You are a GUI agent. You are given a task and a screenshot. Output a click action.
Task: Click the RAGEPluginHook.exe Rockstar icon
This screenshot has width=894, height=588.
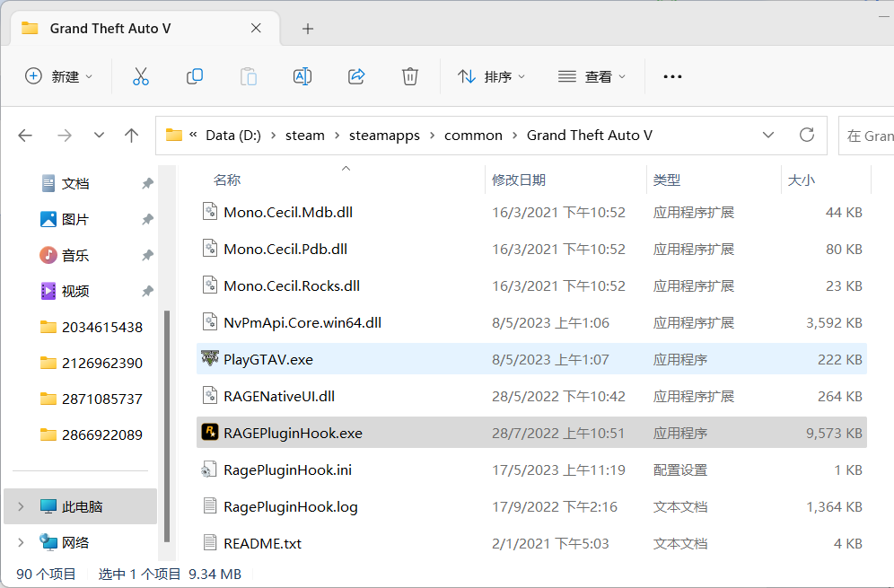click(210, 432)
